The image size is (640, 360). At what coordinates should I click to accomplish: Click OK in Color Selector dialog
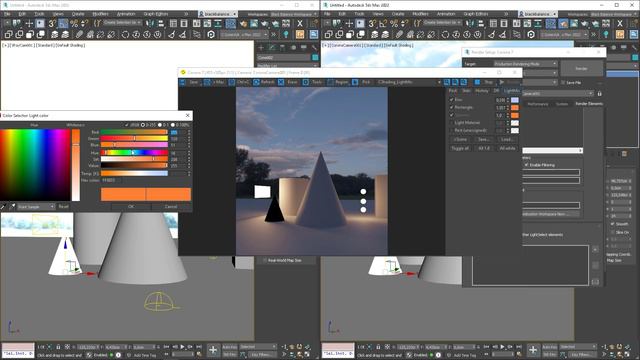pos(131,207)
